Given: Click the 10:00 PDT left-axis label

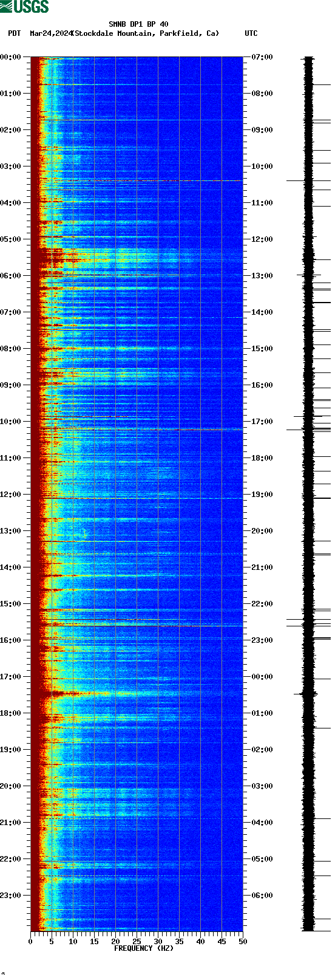Looking at the screenshot, I should (10, 422).
